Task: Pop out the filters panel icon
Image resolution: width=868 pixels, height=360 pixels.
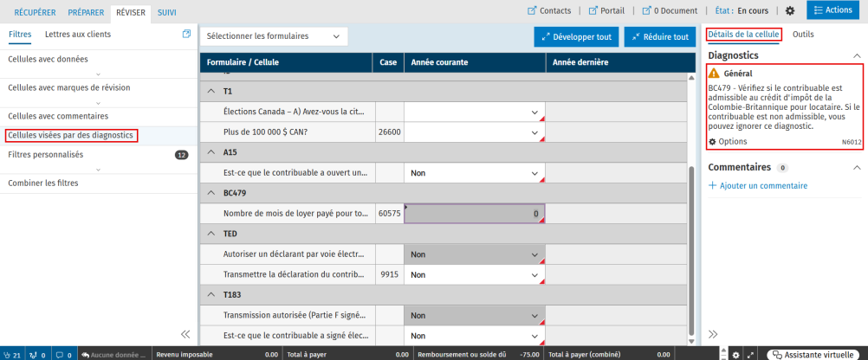Action: (186, 34)
